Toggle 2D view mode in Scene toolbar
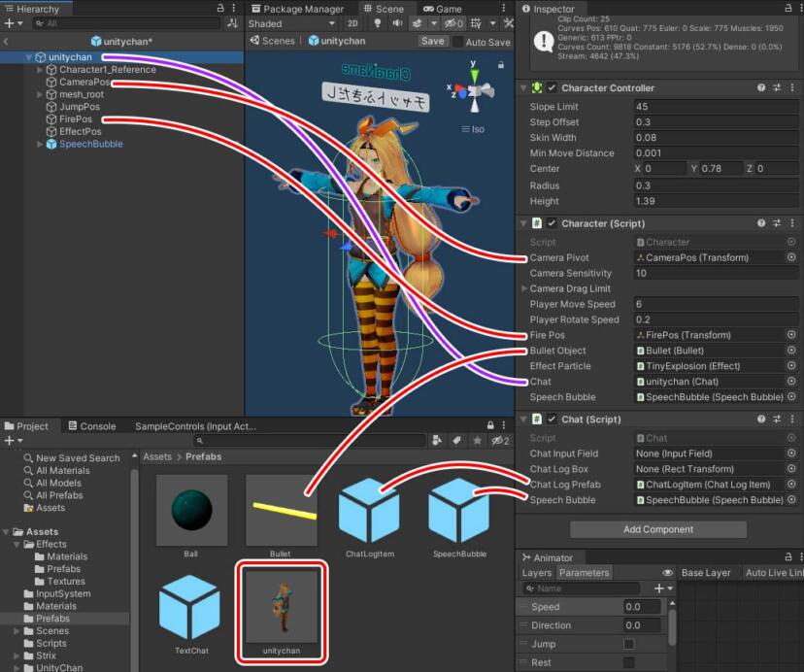 click(x=352, y=23)
